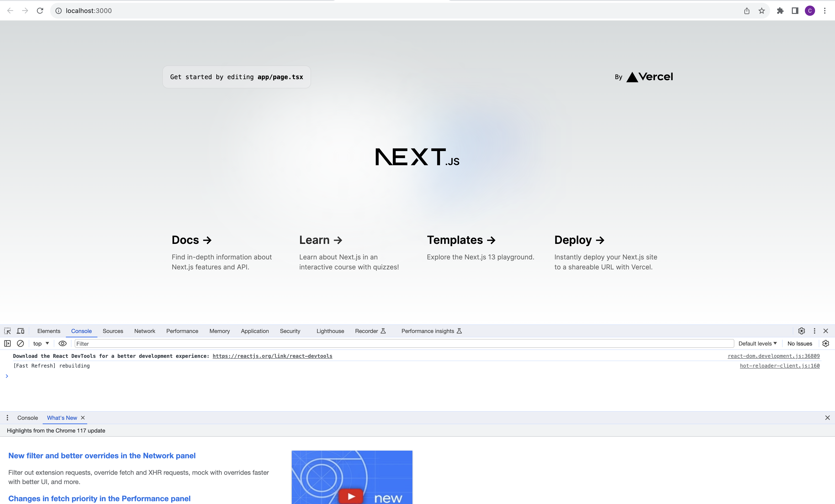Open DevTools settings gear
This screenshot has height=504, width=835.
click(801, 331)
